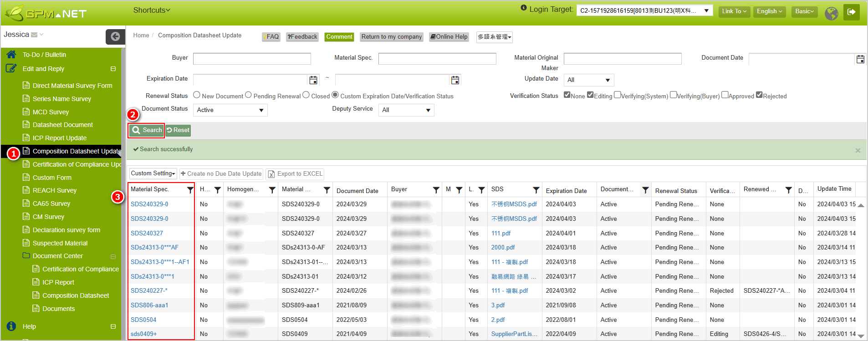Open ICP Report Update page
Screen dimensions: 868x341
[59, 138]
